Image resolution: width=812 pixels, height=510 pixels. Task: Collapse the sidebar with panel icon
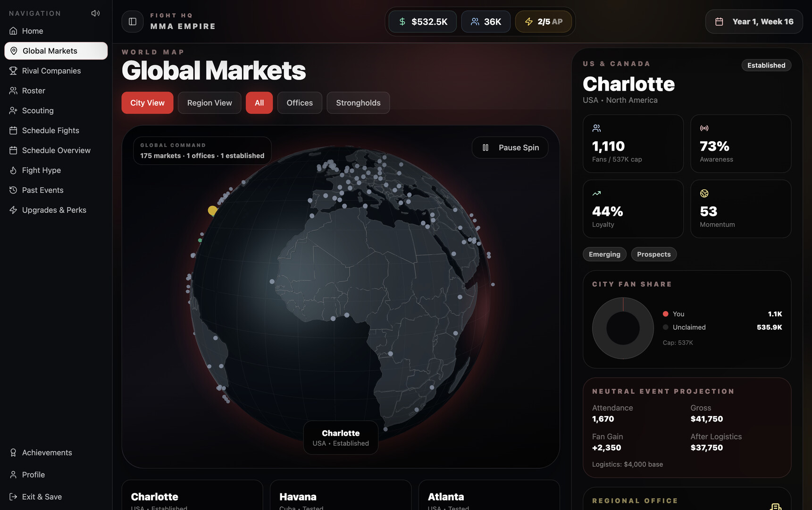tap(133, 22)
